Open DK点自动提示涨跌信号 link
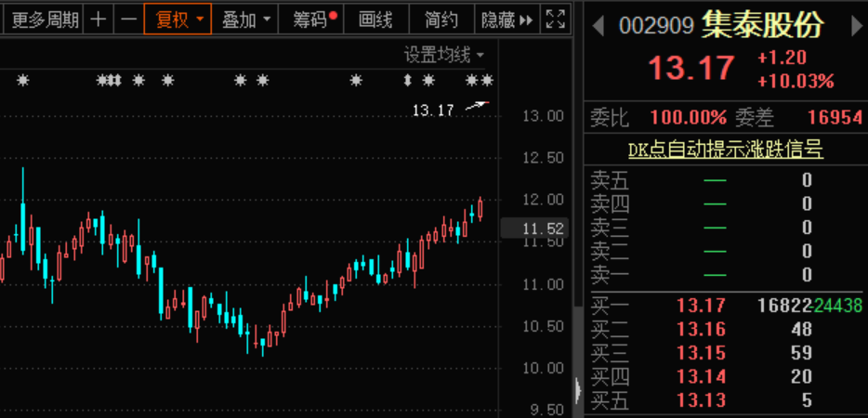 (x=726, y=150)
